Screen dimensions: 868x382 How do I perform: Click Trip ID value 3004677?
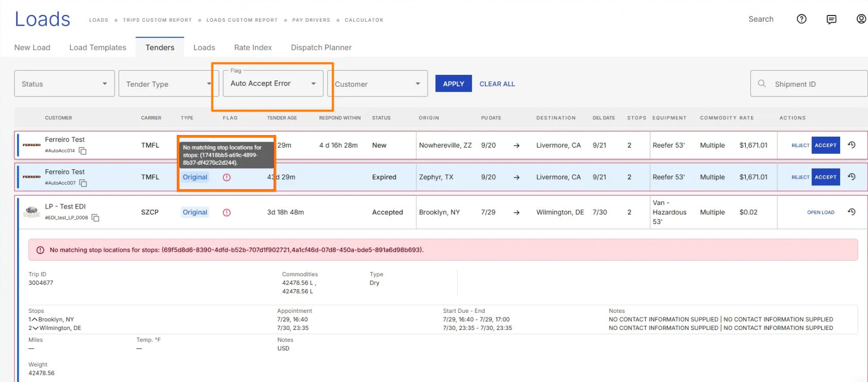click(x=41, y=283)
